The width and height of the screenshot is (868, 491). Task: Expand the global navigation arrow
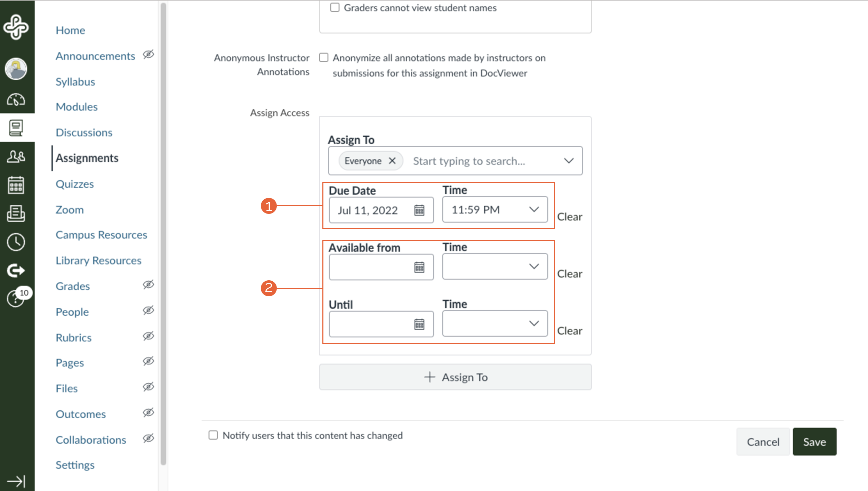point(16,481)
